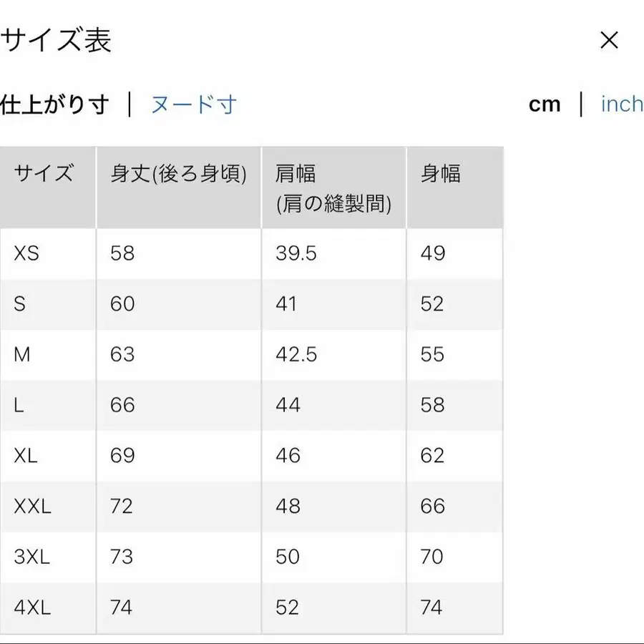Close the size chart modal
644x644 pixels.
[609, 41]
